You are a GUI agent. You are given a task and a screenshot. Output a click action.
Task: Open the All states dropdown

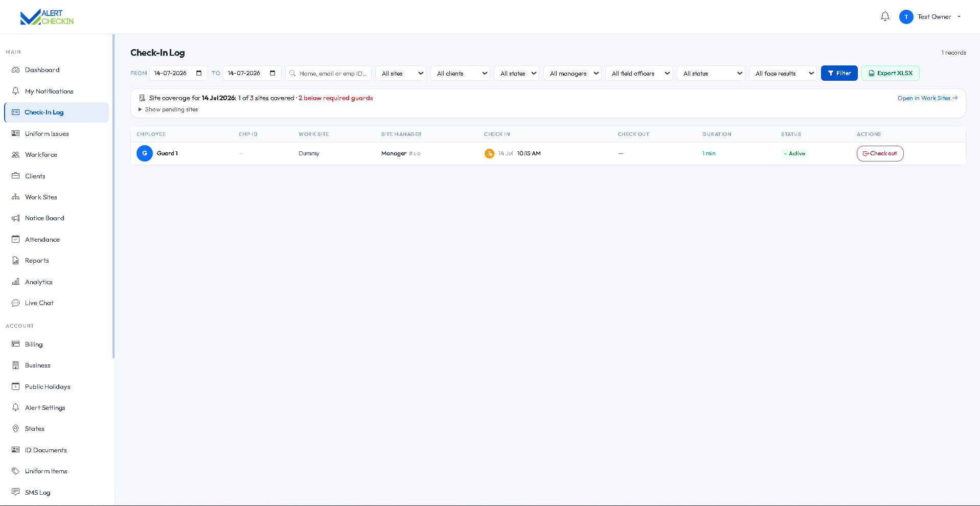point(516,73)
